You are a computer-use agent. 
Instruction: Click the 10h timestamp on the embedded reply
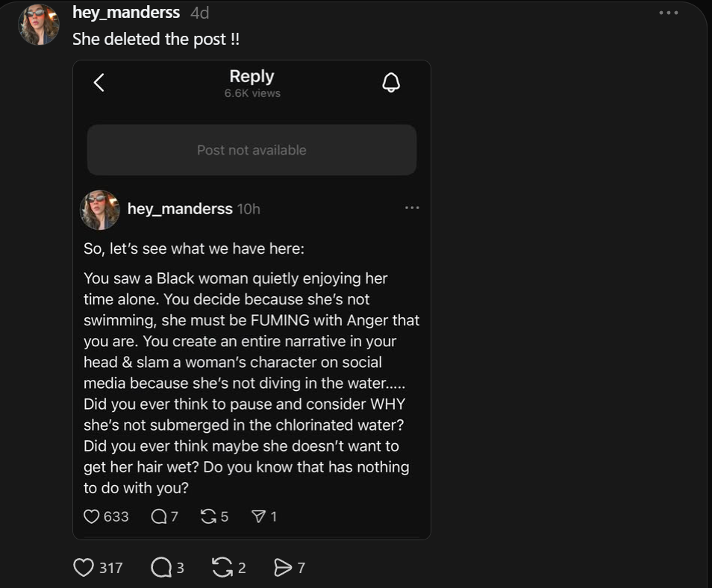249,209
